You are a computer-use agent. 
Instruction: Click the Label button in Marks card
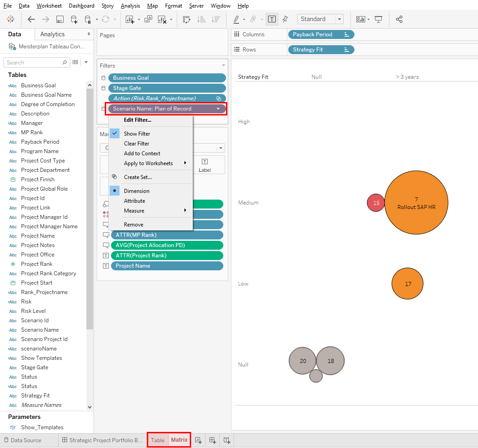click(x=205, y=165)
